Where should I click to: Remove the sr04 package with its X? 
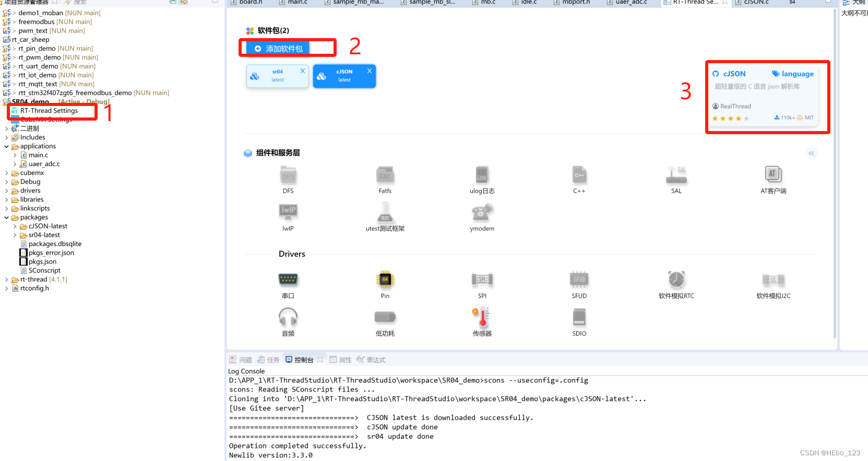pos(303,70)
